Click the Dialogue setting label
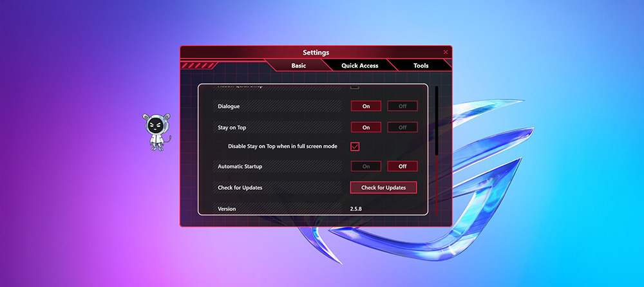Screen dimensions: 644x287 point(229,106)
